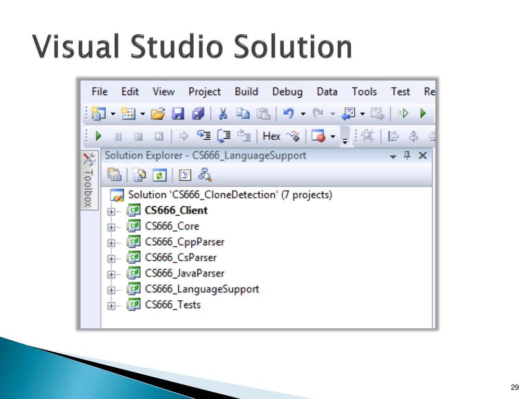Open the Build menu
This screenshot has width=532, height=399.
click(246, 91)
